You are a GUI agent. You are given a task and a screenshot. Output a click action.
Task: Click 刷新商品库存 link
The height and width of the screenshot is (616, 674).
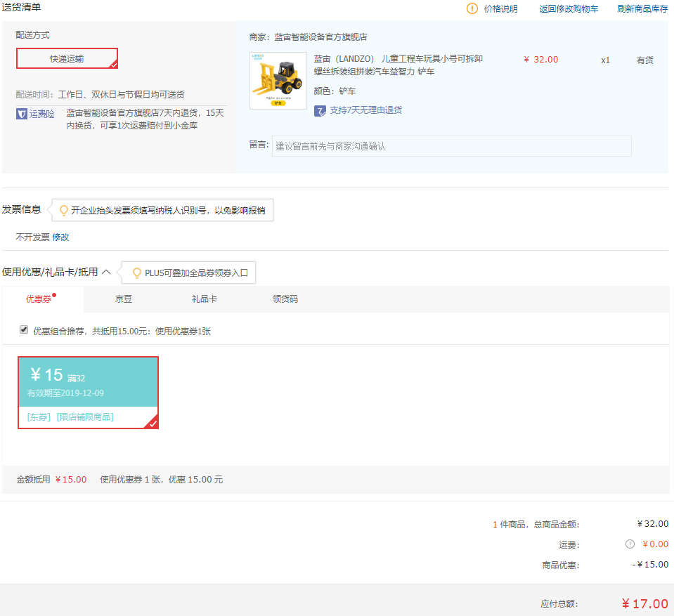pyautogui.click(x=642, y=9)
